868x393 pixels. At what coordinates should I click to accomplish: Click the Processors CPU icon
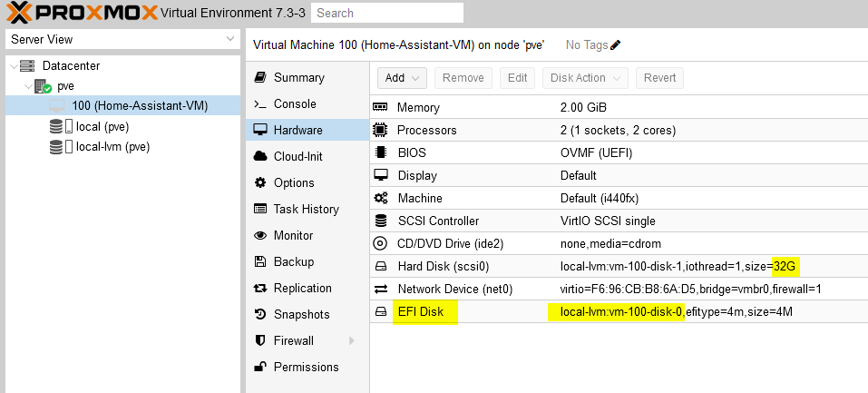[x=381, y=130]
